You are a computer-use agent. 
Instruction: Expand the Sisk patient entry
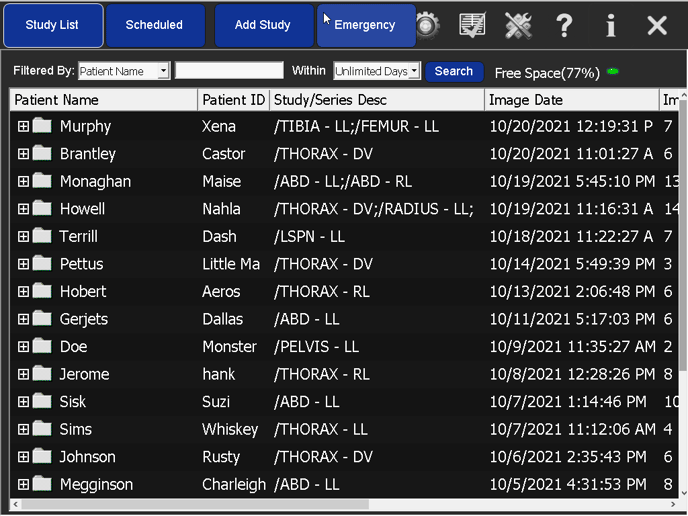(23, 402)
